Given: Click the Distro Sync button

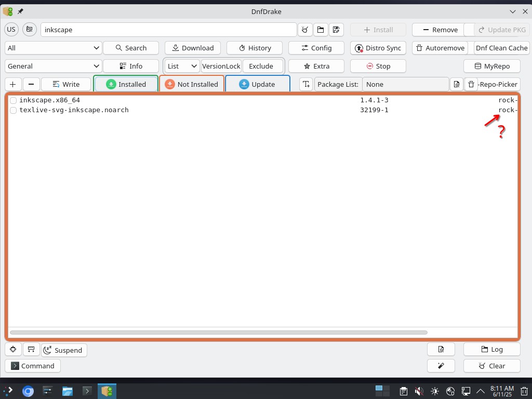Looking at the screenshot, I should point(378,48).
